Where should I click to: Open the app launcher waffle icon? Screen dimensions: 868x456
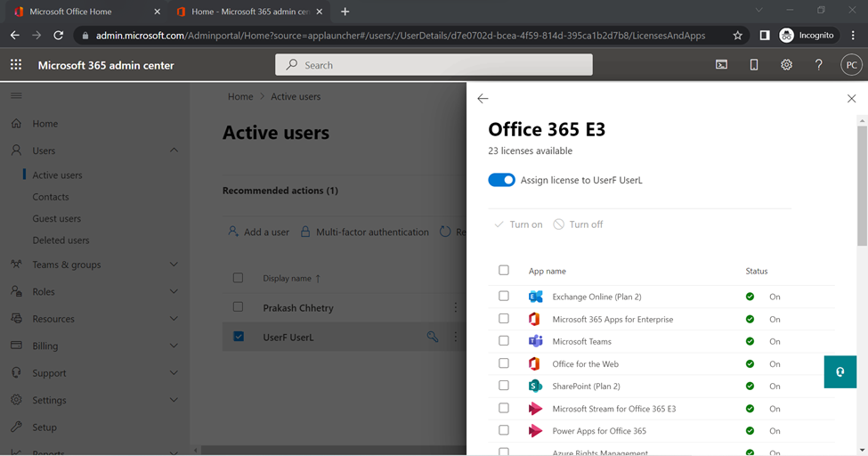click(16, 65)
